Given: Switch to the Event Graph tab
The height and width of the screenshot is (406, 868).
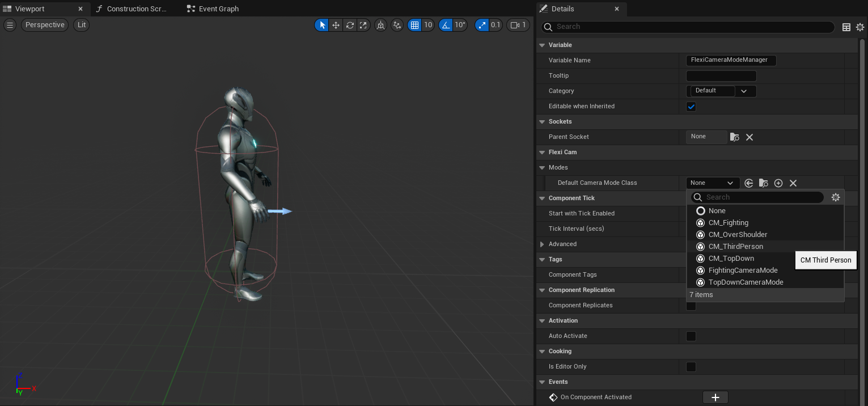Looking at the screenshot, I should pyautogui.click(x=218, y=9).
